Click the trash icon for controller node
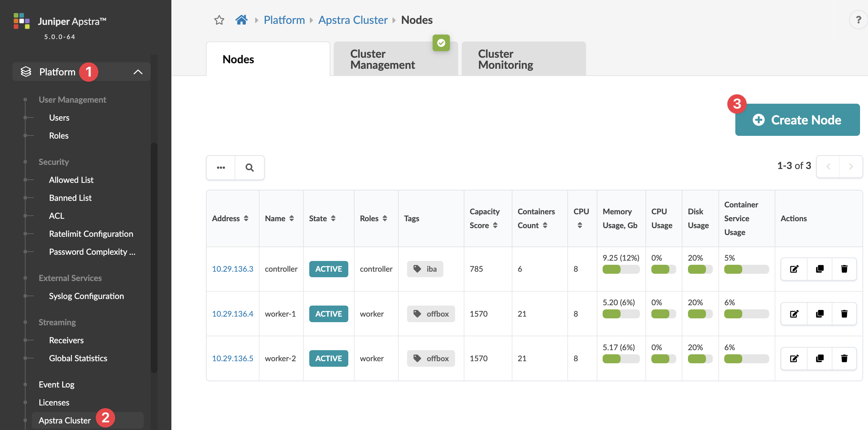Image resolution: width=868 pixels, height=430 pixels. click(x=844, y=269)
